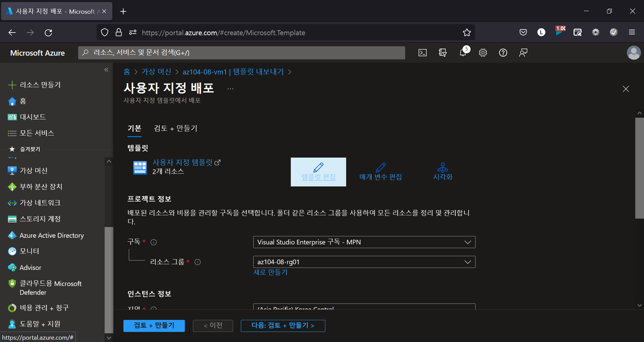Viewport: 644px width, 342px height.
Task: Click 가상 머신 in the breadcrumb
Action: point(156,72)
